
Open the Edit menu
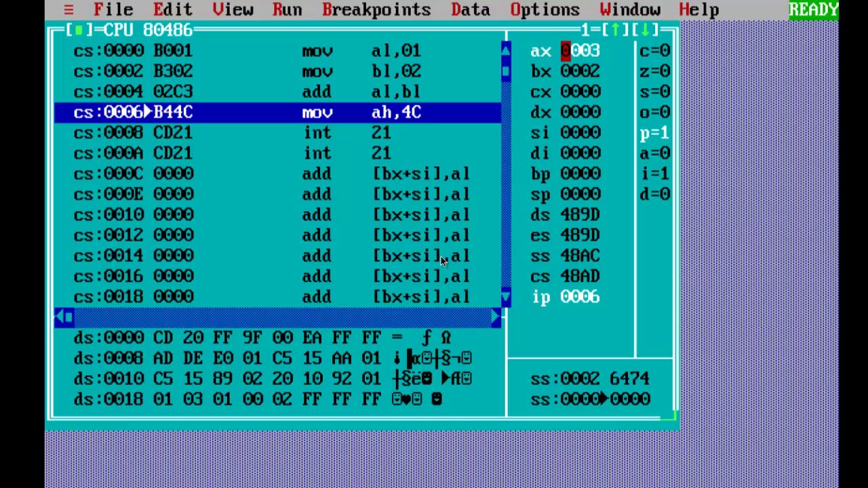pos(172,9)
